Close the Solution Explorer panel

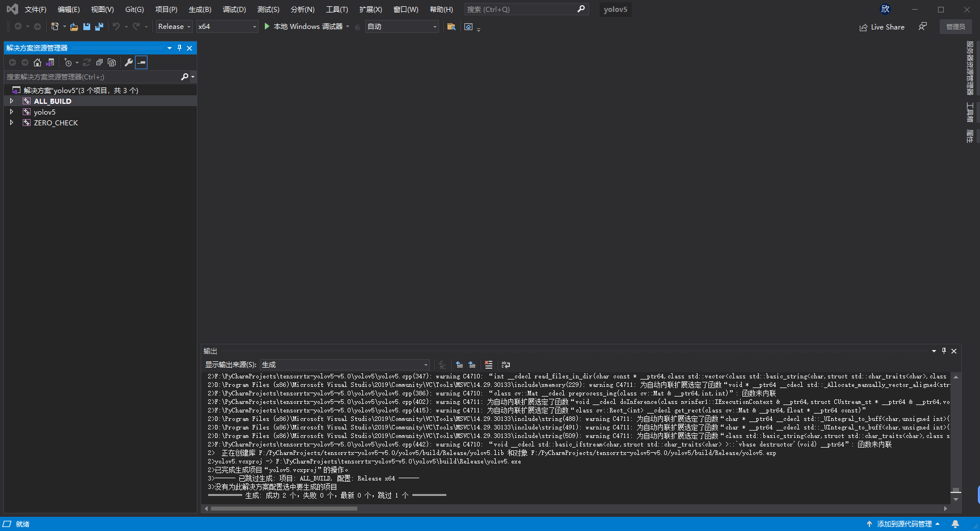point(189,48)
